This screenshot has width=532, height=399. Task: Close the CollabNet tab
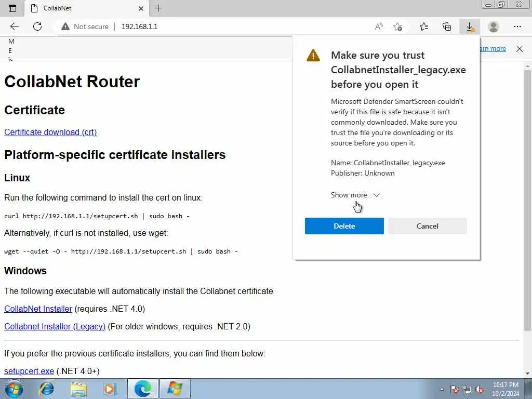coord(141,8)
